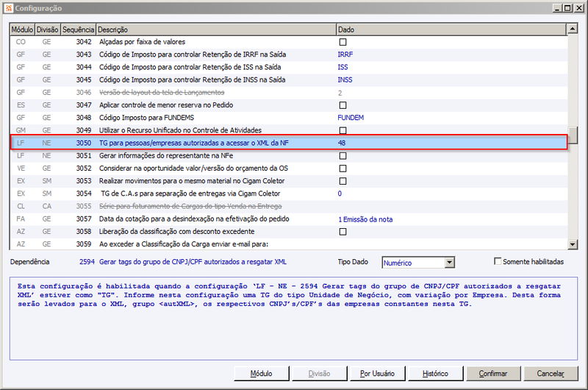Click scrollbar down arrow of the list
Viewport: 588px width, 390px height.
tap(573, 245)
